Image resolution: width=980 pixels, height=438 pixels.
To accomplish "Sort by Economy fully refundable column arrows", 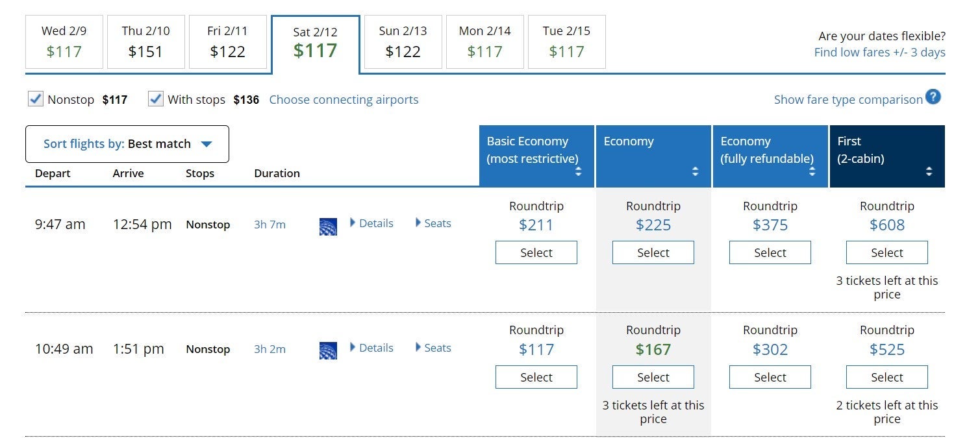I will click(x=812, y=171).
